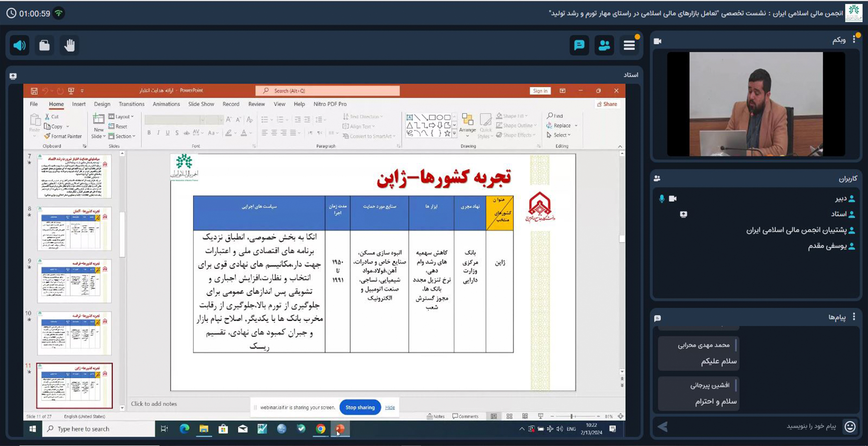The height and width of the screenshot is (446, 868).
Task: Click the hamburger menu icon
Action: click(629, 45)
